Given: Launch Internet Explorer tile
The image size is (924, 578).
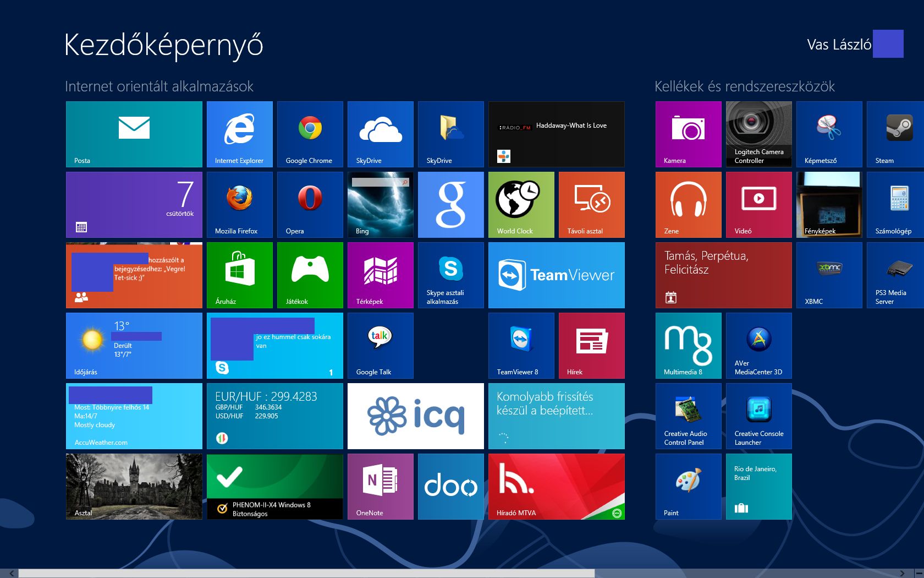Looking at the screenshot, I should (240, 134).
